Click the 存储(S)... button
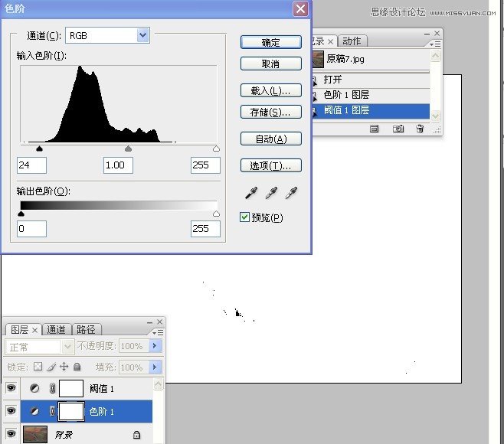 [271, 112]
